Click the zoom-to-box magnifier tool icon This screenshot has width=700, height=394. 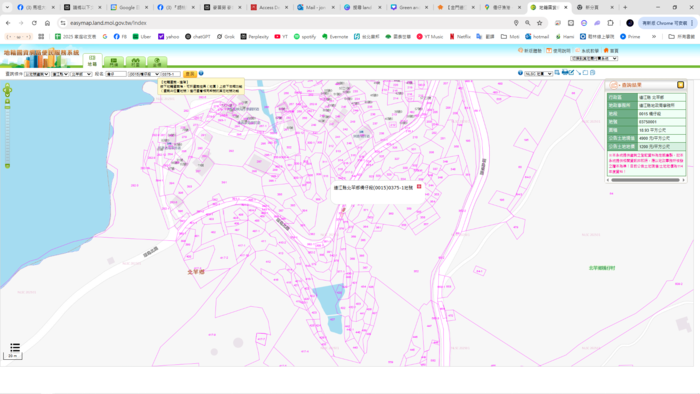[557, 73]
